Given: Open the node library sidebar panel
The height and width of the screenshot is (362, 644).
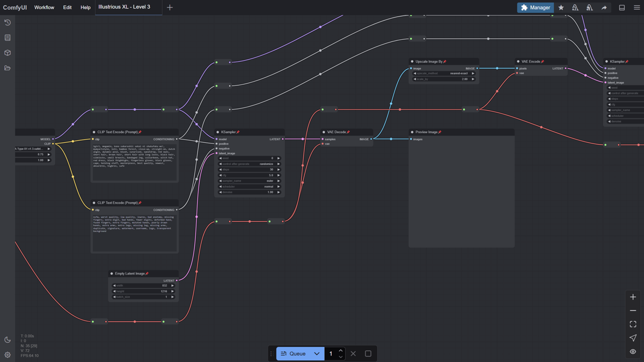Looking at the screenshot, I should [7, 53].
